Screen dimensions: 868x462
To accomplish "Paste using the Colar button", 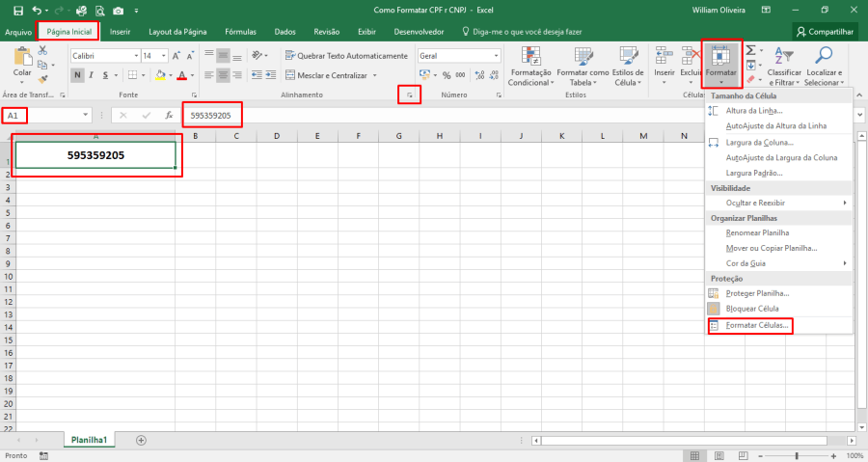I will pos(22,63).
